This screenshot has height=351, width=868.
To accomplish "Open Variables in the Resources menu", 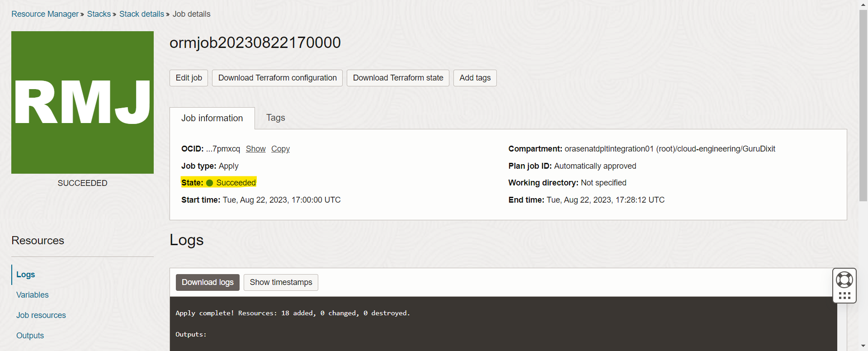I will [x=32, y=295].
